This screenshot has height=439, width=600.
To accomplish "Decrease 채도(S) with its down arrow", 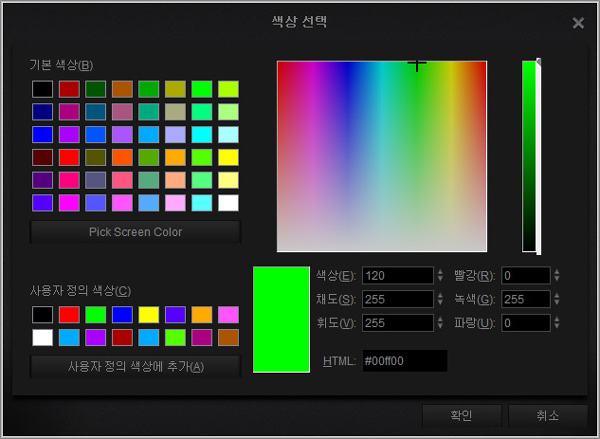I will [x=440, y=303].
